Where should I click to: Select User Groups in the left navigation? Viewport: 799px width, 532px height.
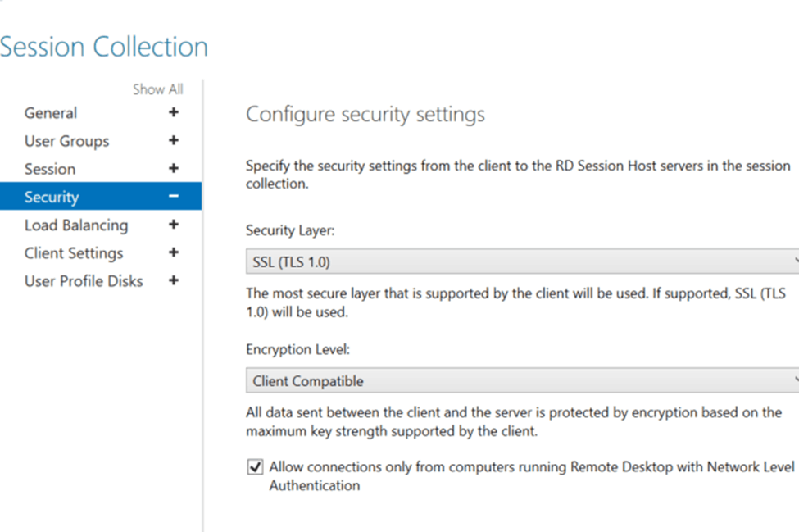[66, 141]
